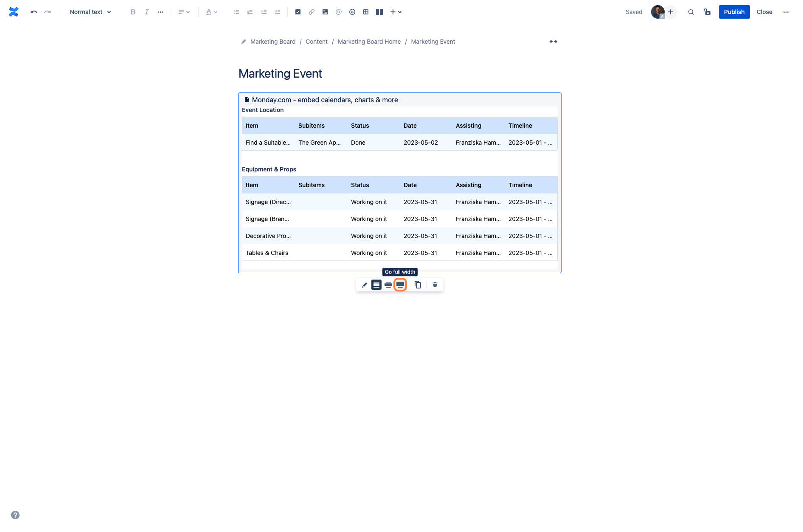Viewport: 803px width, 532px height.
Task: Insert an action item checkbox
Action: (x=298, y=12)
